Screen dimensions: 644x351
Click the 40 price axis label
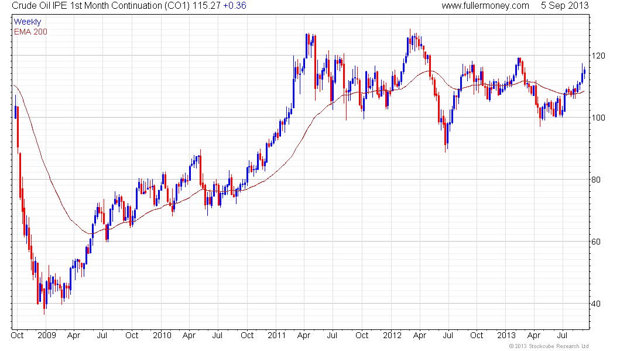[x=596, y=304]
